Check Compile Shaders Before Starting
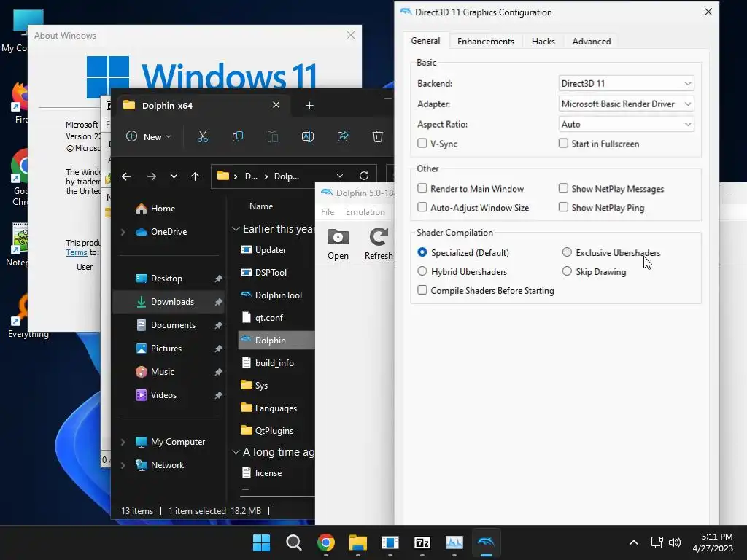 (x=422, y=290)
